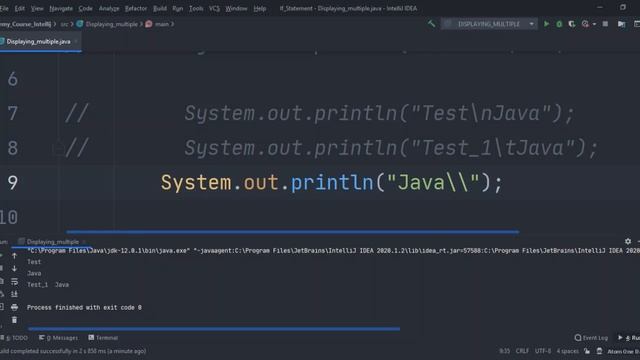Click the Atom One theme status item
The height and width of the screenshot is (360, 640).
pos(623,351)
